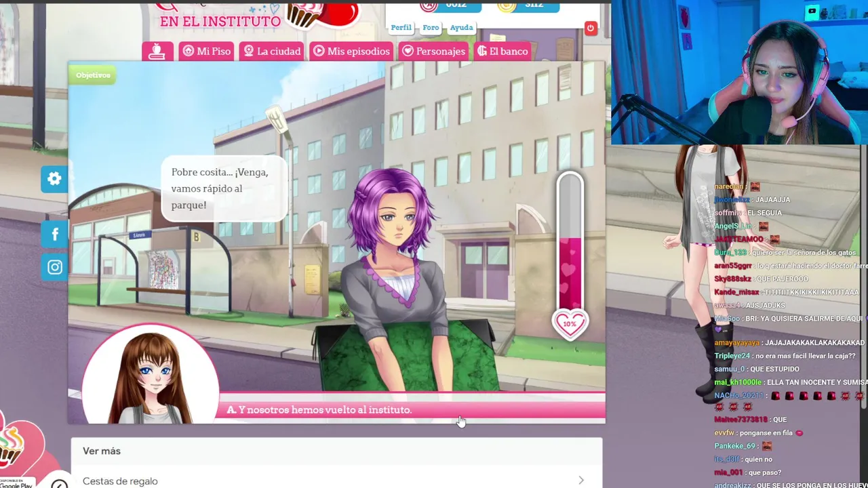Click the pink love meter gauge
Screen dimensions: 868x488
pyautogui.click(x=570, y=242)
